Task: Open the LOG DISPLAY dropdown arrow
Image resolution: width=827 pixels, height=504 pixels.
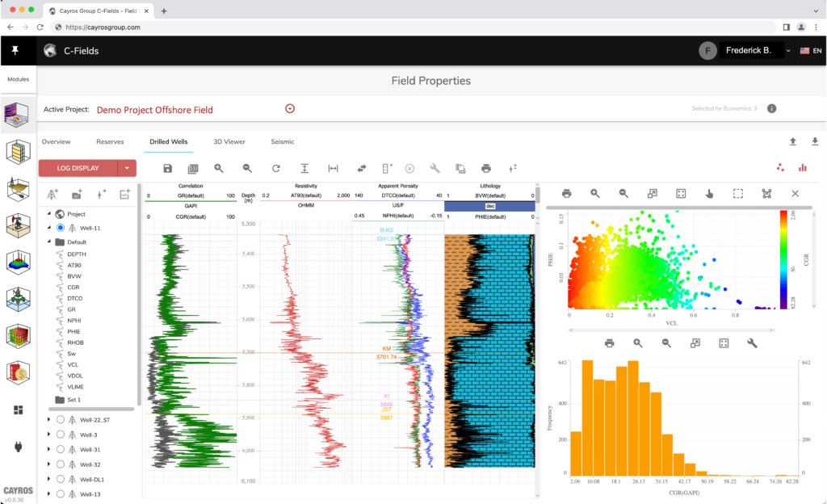Action: 127,168
